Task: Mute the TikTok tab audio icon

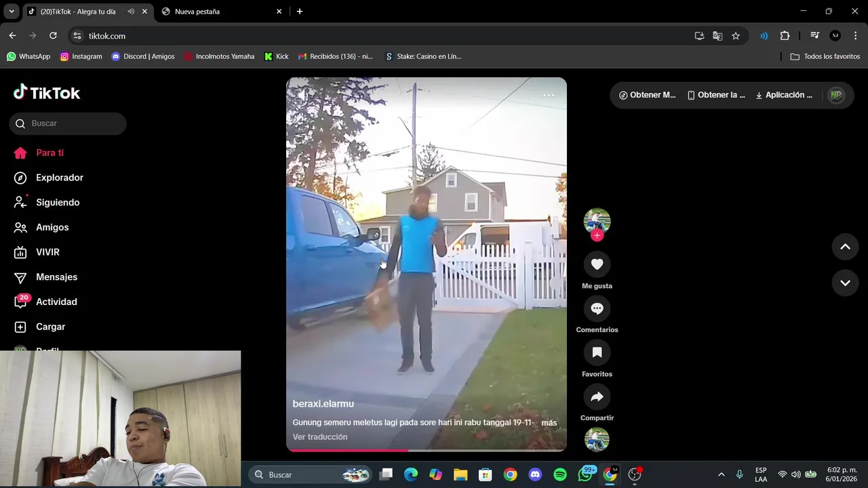Action: pos(131,12)
